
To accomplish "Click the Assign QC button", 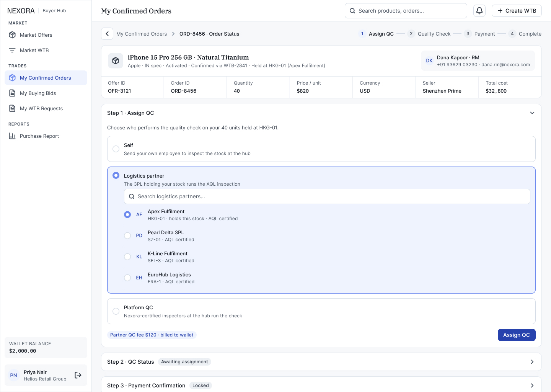I will pos(517,335).
